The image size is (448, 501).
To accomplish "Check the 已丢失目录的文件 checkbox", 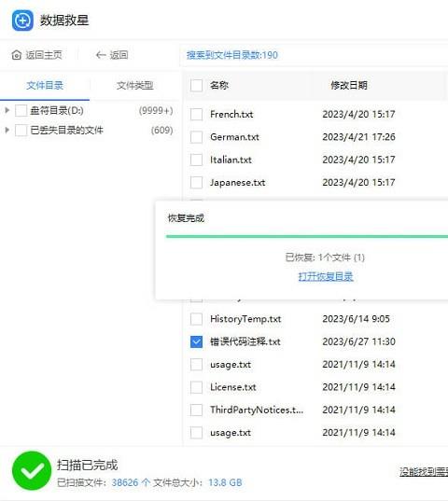I will tap(21, 130).
